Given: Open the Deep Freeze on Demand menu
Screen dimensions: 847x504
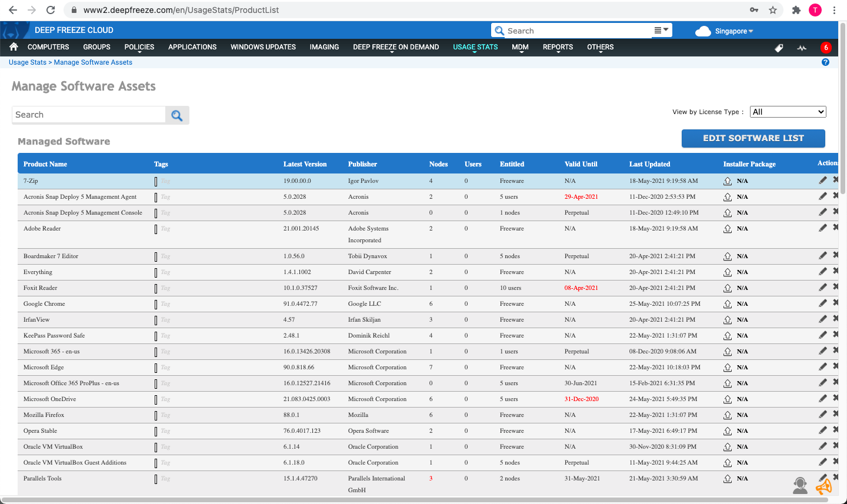Looking at the screenshot, I should [x=396, y=47].
